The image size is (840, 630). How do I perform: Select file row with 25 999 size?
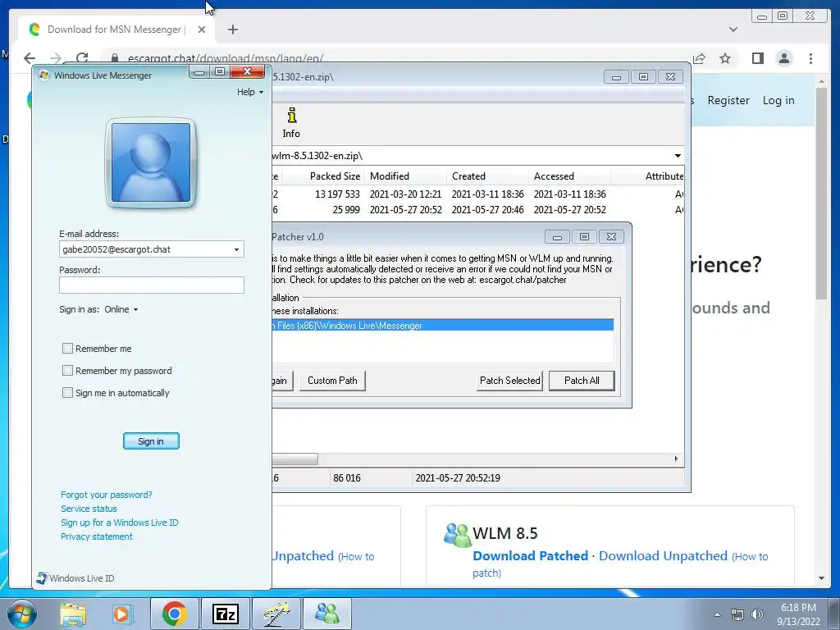point(478,209)
